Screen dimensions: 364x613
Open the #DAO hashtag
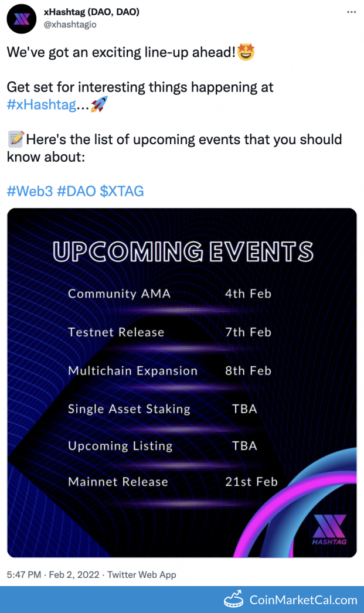point(76,191)
